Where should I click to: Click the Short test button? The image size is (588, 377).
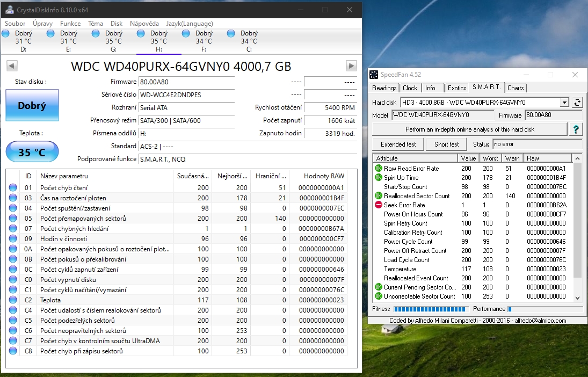(446, 144)
